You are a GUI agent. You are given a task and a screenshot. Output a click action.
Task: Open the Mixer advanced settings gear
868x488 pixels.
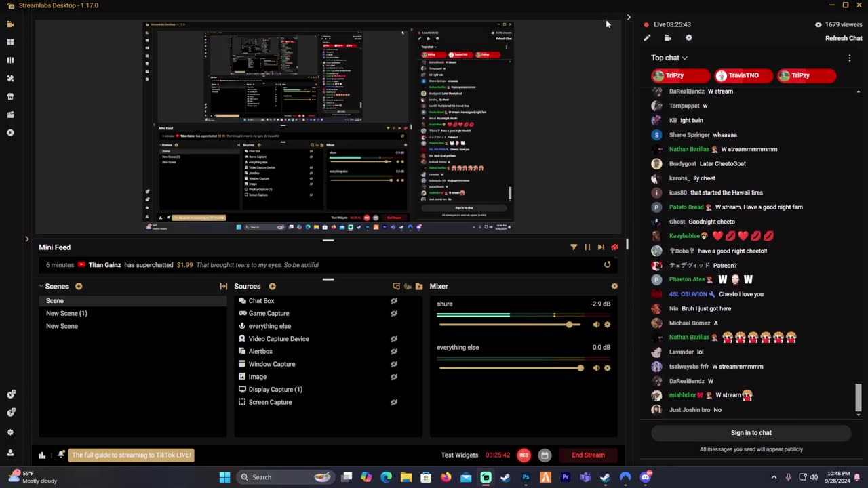614,287
